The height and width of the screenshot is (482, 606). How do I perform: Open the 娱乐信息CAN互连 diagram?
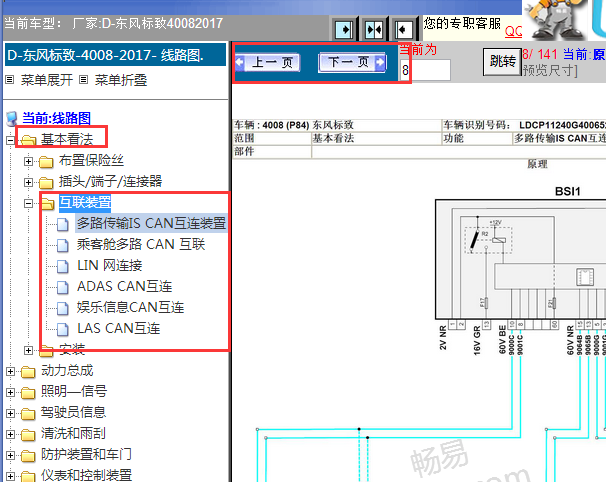[130, 307]
